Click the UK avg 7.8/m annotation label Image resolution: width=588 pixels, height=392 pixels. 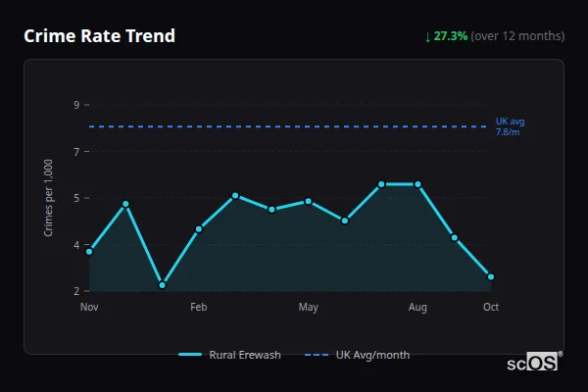(510, 126)
